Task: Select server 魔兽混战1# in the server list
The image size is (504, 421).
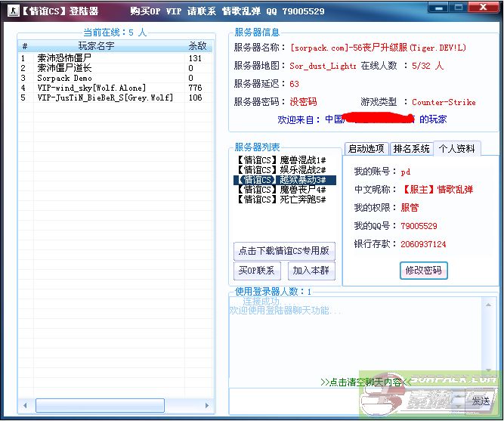Action: (281, 160)
